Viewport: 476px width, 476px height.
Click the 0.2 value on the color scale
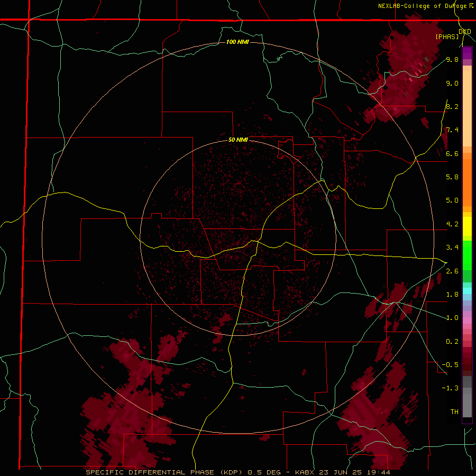point(452,341)
